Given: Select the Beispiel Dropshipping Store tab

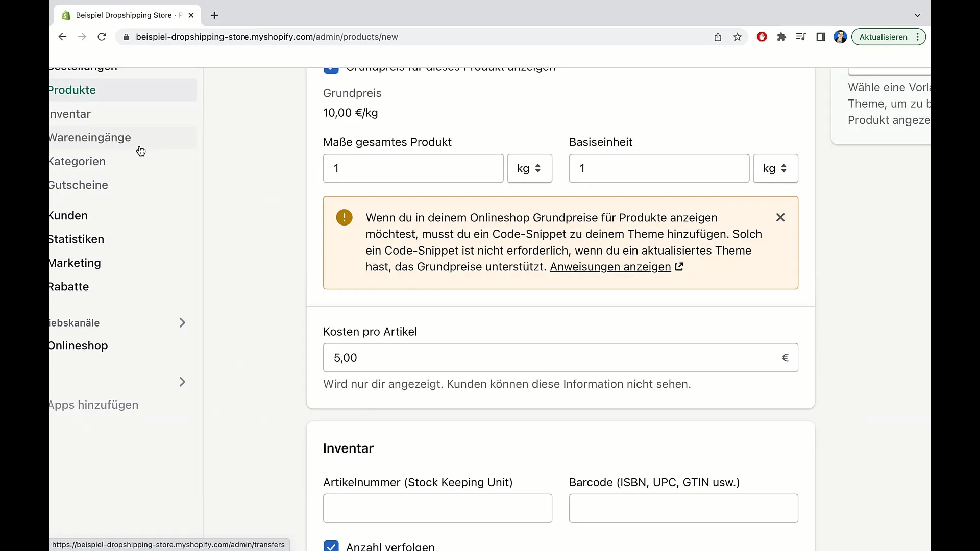Looking at the screenshot, I should [128, 15].
